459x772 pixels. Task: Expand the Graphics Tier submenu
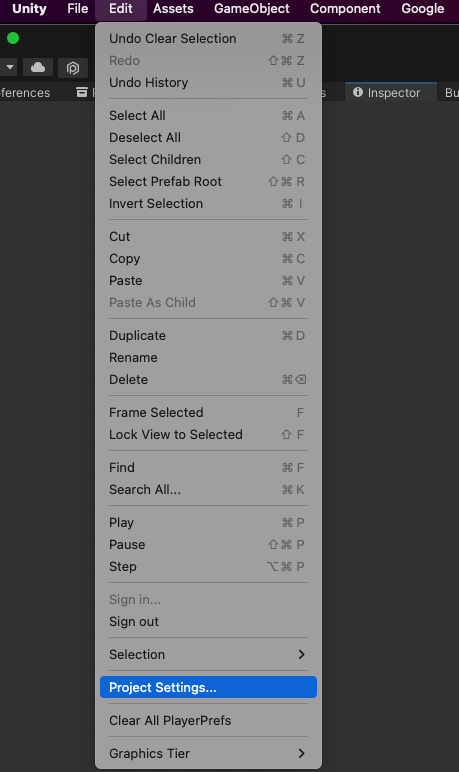click(x=208, y=753)
